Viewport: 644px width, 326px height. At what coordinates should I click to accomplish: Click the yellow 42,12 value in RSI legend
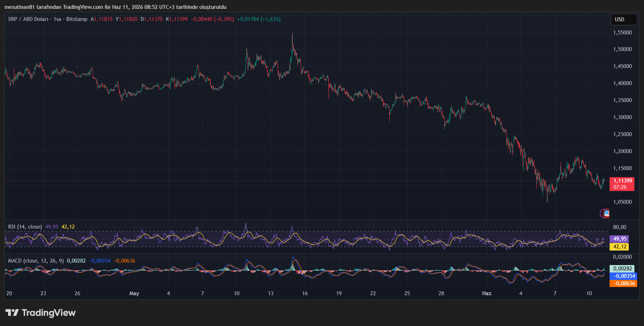click(68, 227)
